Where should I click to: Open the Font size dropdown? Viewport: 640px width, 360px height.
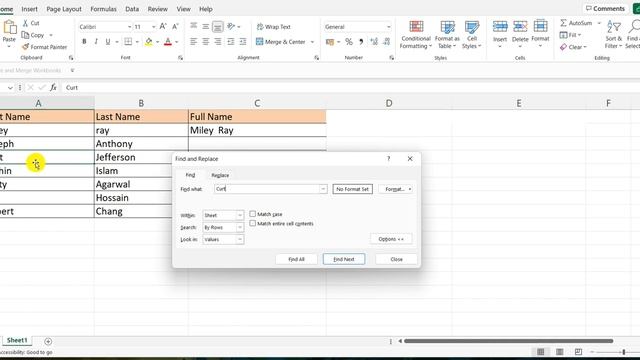[x=153, y=27]
